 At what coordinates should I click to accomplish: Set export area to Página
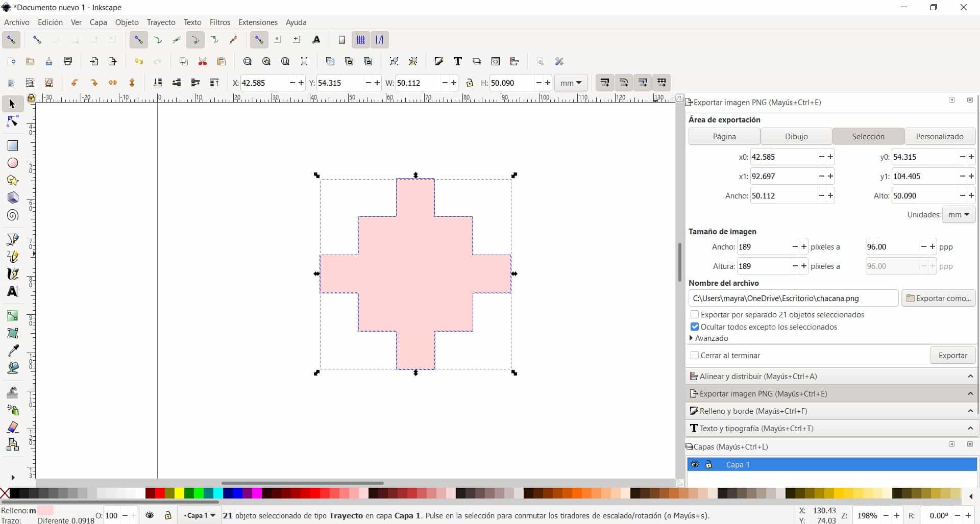click(724, 136)
